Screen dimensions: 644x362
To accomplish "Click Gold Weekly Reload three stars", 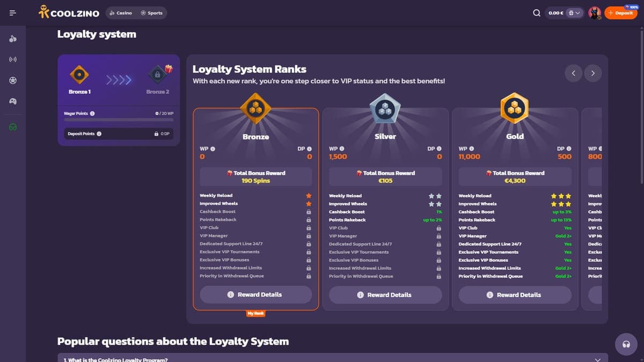I will 561,196.
